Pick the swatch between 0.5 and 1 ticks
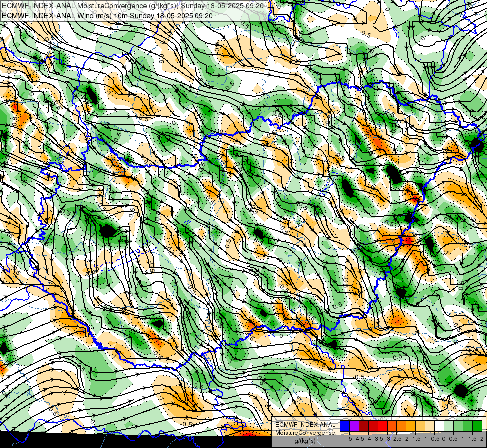 [458, 426]
